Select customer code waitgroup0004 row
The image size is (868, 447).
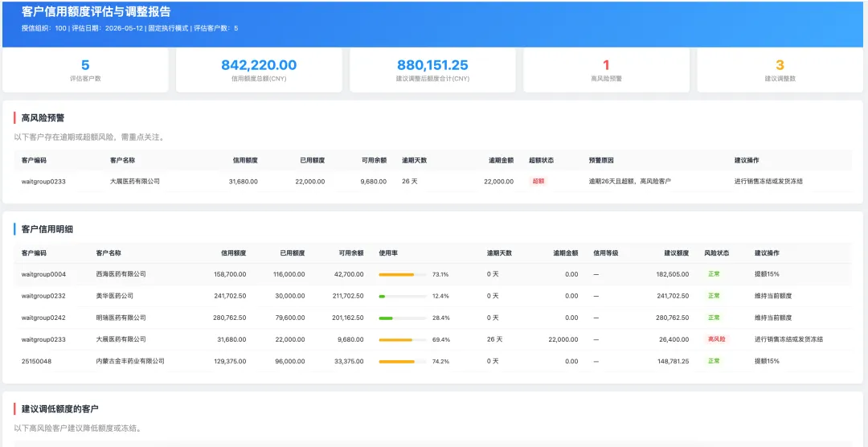click(x=433, y=274)
